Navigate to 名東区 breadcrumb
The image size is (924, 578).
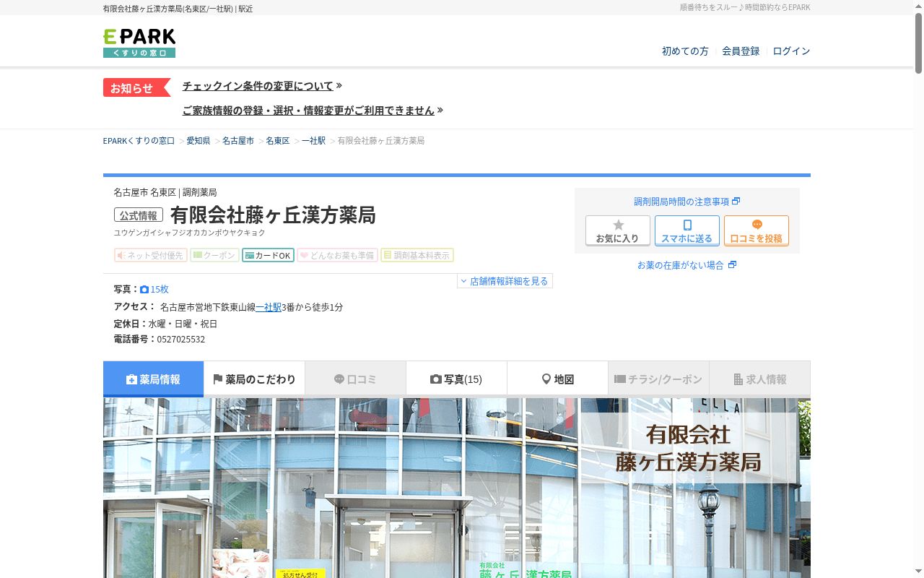(278, 141)
